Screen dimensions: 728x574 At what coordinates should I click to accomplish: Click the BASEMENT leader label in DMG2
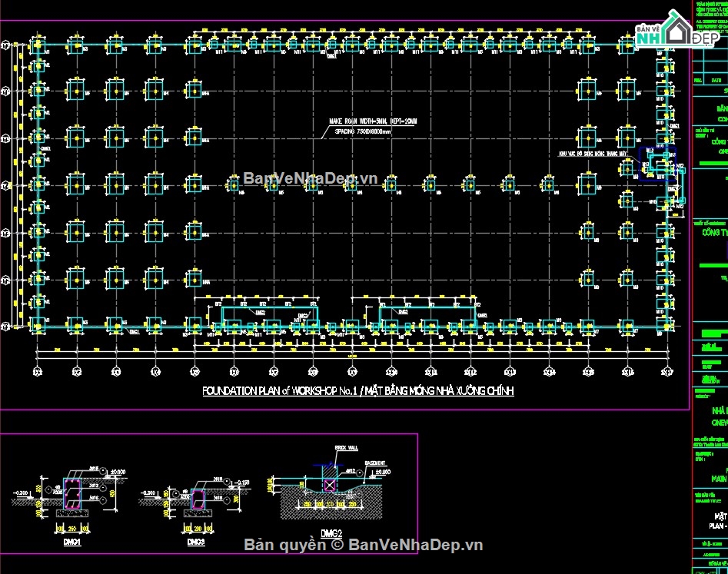(x=374, y=463)
